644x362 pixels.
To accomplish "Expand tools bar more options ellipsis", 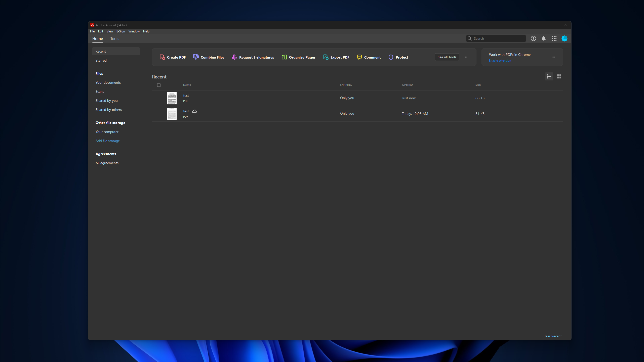I will [467, 57].
